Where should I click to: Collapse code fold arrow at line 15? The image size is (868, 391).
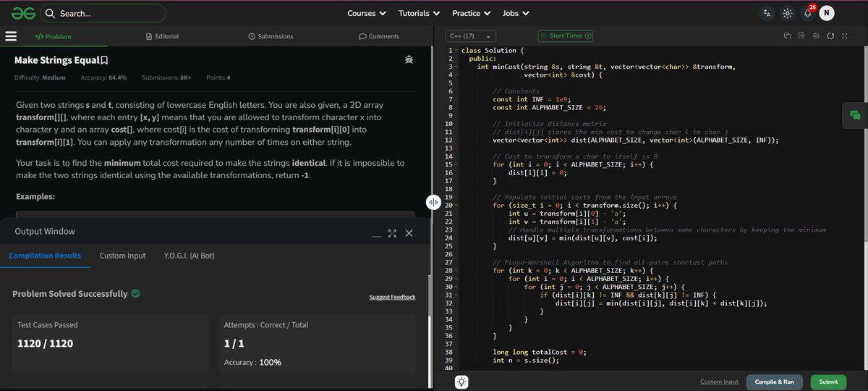456,165
